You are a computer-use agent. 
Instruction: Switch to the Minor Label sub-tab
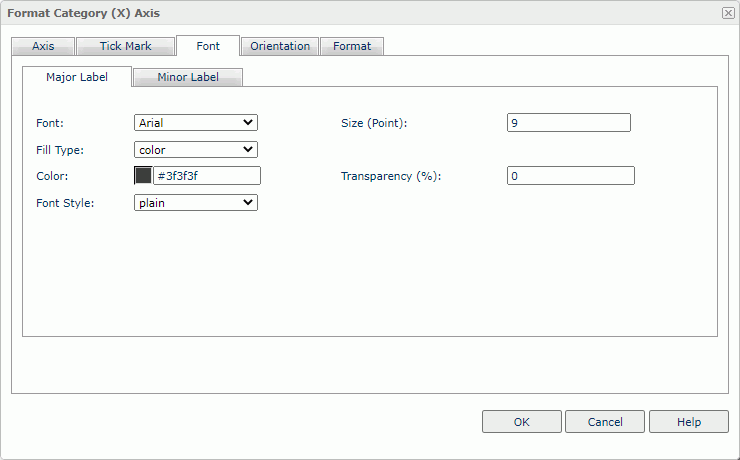(187, 77)
